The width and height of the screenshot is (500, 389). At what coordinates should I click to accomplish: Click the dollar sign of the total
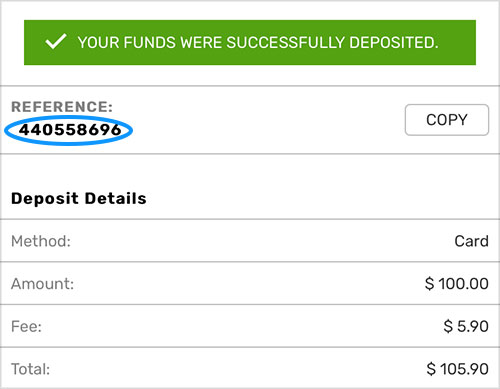[x=431, y=369]
